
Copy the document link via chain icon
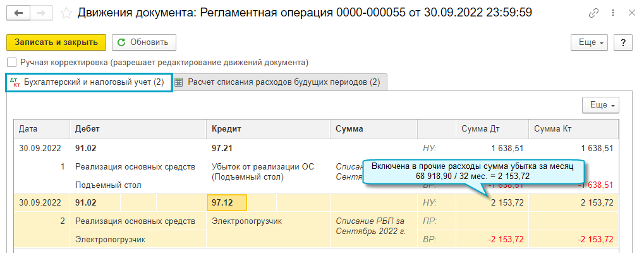coord(593,13)
